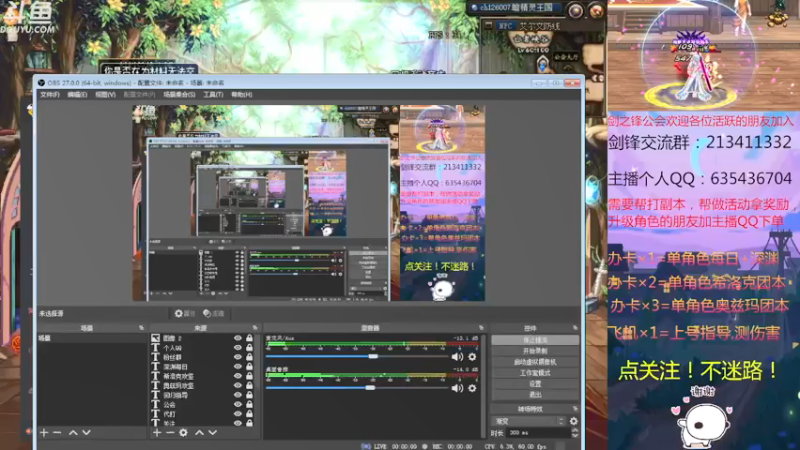This screenshot has width=800, height=450.
Task: Select the 关注 source row
Action: [x=202, y=423]
